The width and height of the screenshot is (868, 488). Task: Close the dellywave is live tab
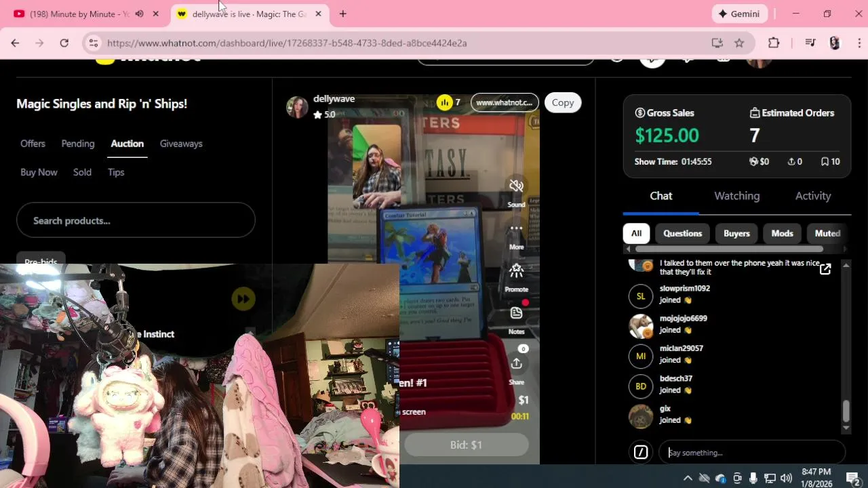318,14
